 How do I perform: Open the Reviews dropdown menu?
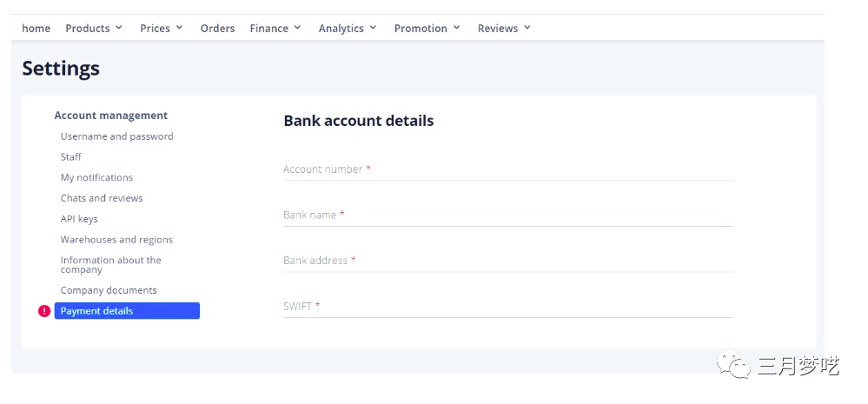coord(504,29)
